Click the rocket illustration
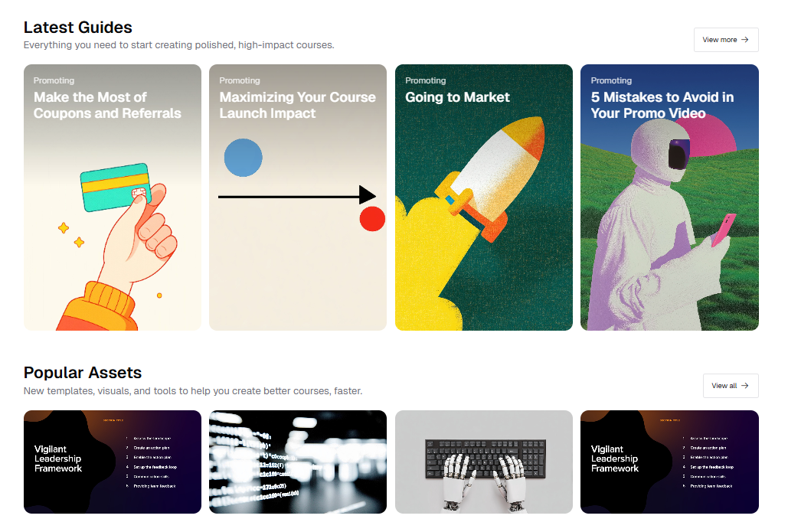This screenshot has height=532, width=788. point(490,179)
